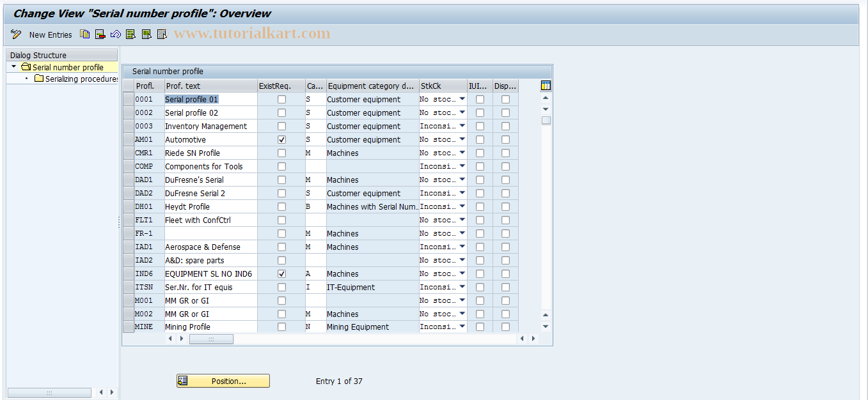Click the row selector for profile DH01

(129, 206)
